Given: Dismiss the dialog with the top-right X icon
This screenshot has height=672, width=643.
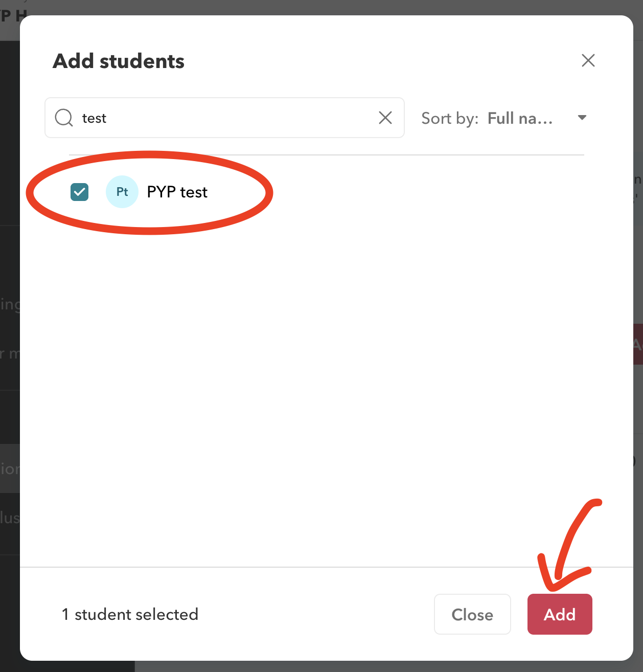Looking at the screenshot, I should 588,60.
